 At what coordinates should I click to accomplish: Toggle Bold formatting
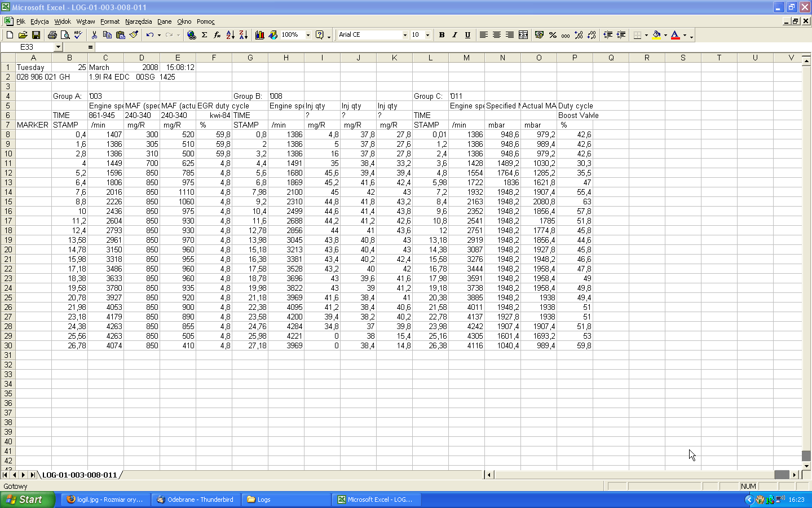click(442, 35)
